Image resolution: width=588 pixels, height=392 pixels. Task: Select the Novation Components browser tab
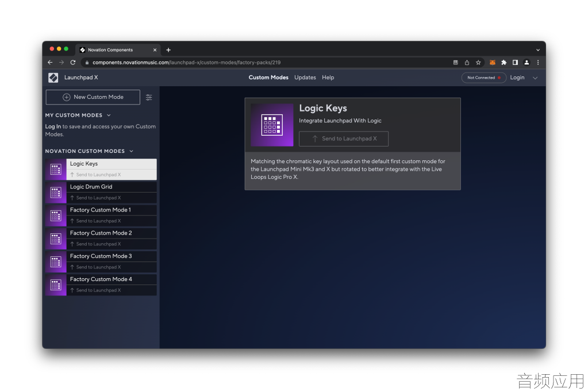[x=118, y=50]
